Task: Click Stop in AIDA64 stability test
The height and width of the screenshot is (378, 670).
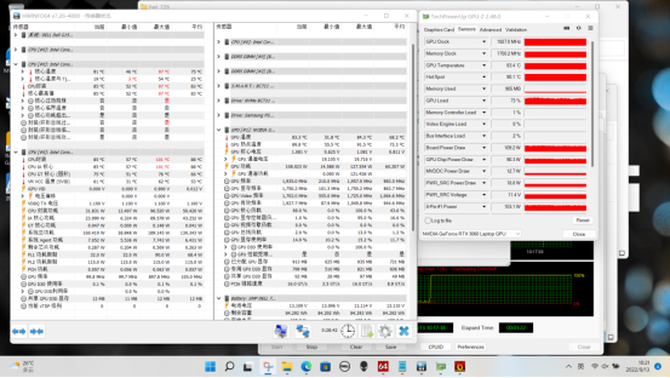Action: [x=311, y=347]
